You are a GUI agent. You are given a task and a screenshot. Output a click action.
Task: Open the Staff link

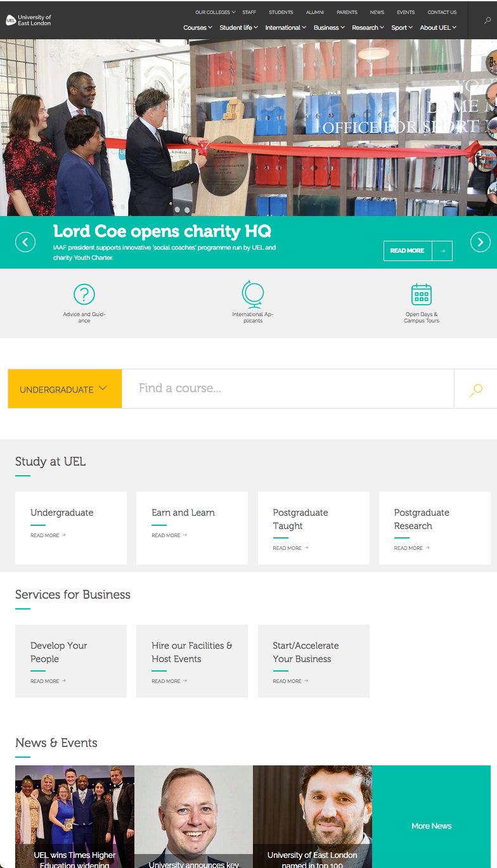(x=249, y=12)
